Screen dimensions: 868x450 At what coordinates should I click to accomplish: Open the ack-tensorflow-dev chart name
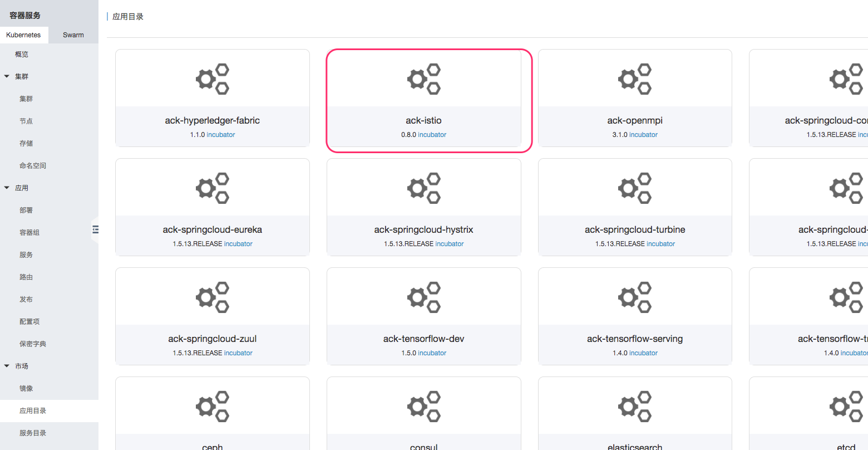[424, 339]
